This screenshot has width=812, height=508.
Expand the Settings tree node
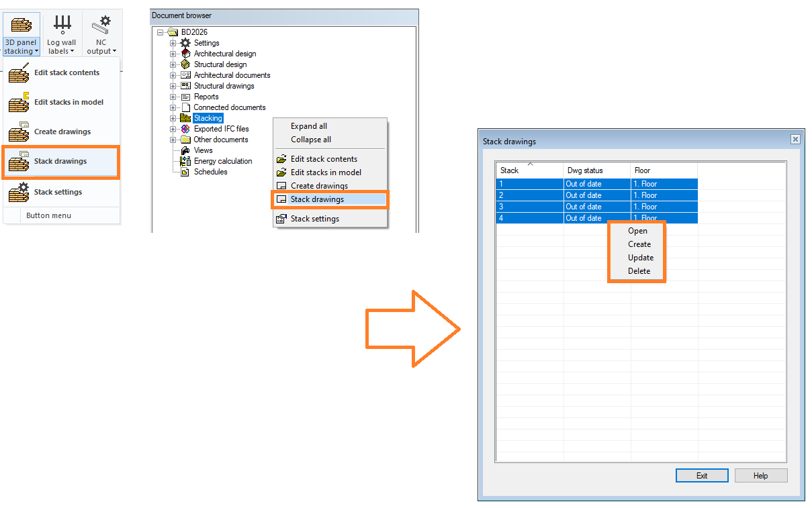click(x=173, y=43)
